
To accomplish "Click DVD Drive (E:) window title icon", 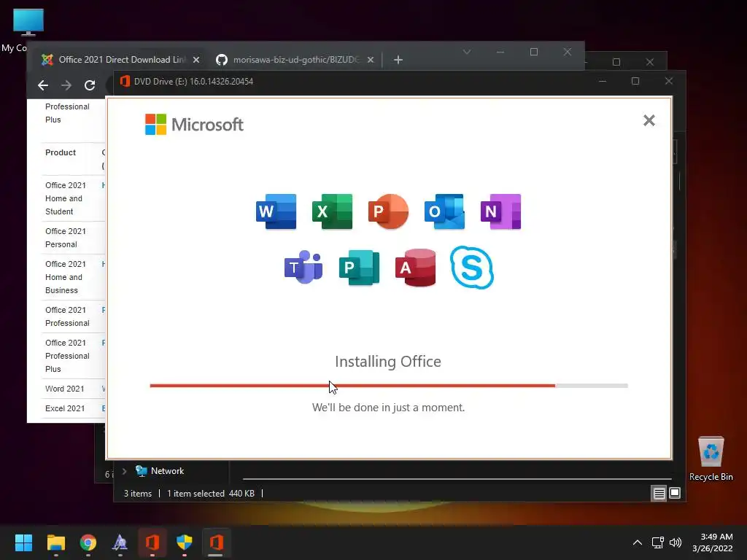I will click(x=125, y=81).
